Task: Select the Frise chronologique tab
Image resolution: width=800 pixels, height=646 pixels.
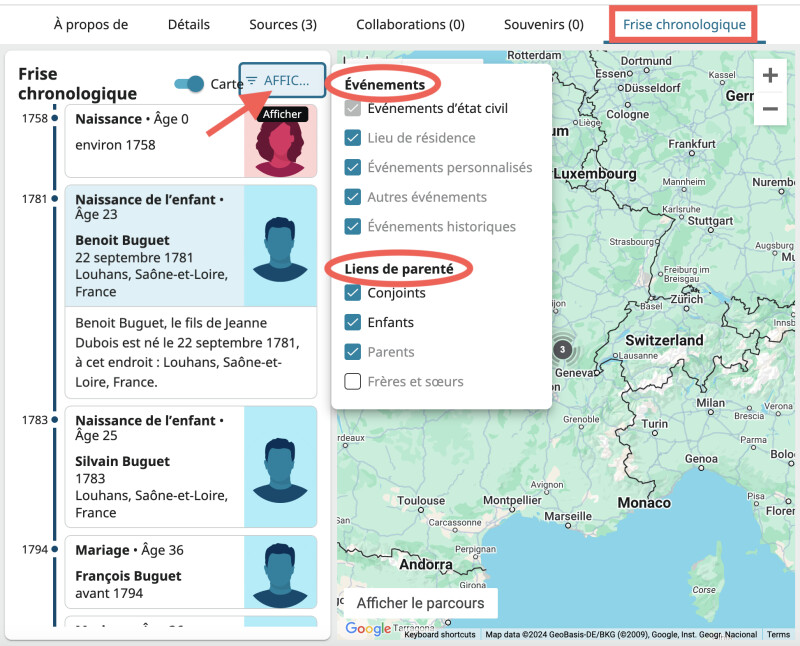Action: [x=684, y=24]
